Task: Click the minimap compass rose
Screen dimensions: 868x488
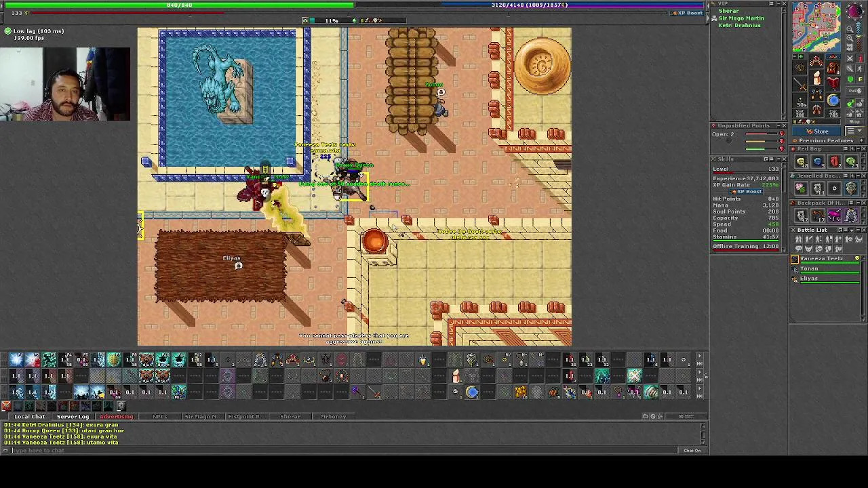Action: [854, 11]
